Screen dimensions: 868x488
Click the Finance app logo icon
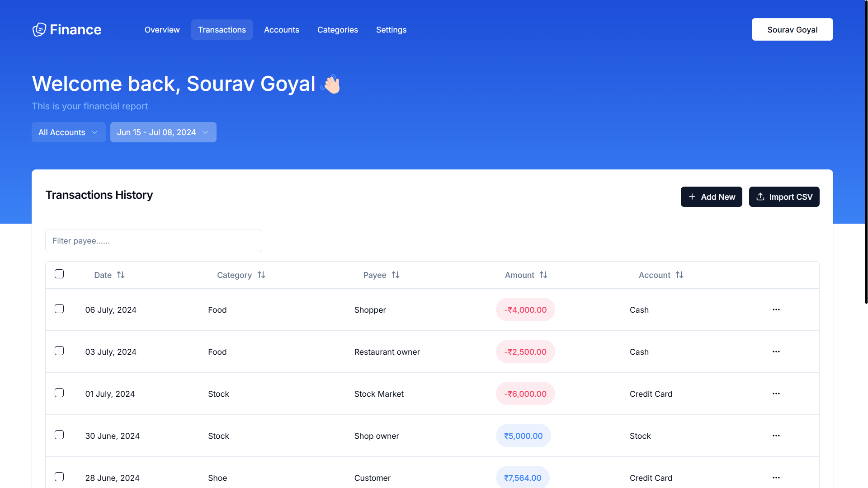coord(39,28)
